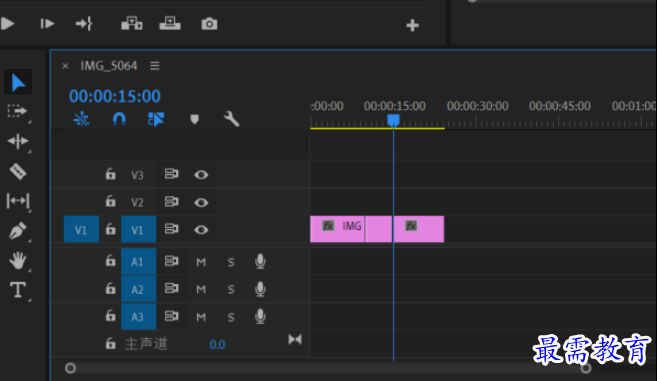Toggle lock on track A2

[110, 288]
